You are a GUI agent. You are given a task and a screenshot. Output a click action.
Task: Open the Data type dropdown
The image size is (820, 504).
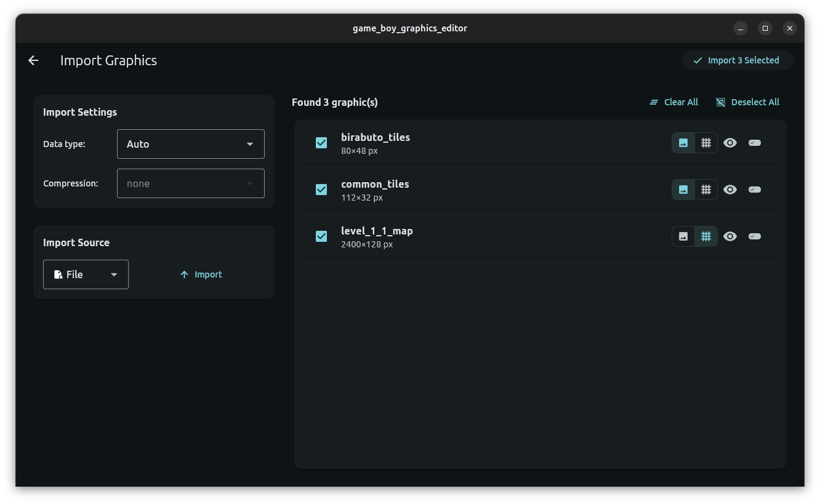(191, 144)
